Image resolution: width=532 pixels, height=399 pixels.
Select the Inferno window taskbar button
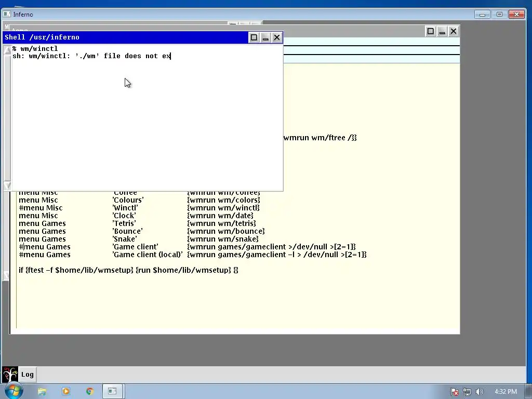click(x=113, y=392)
